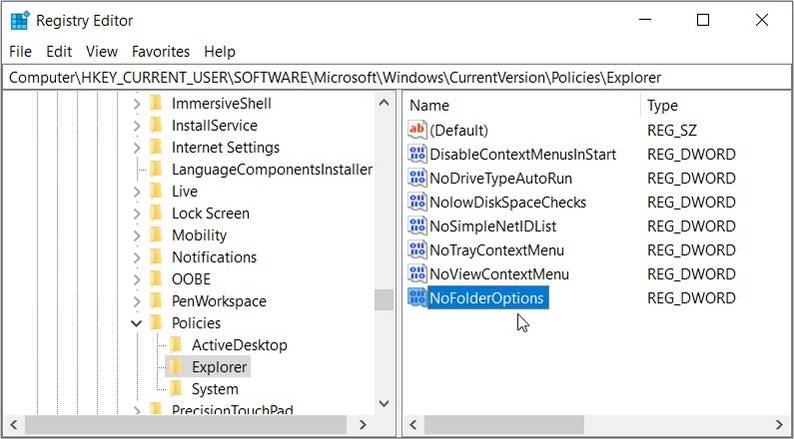Screen dimensions: 794x439
Task: Click the DisableContextMenusInStart DWORD icon
Action: pos(417,154)
